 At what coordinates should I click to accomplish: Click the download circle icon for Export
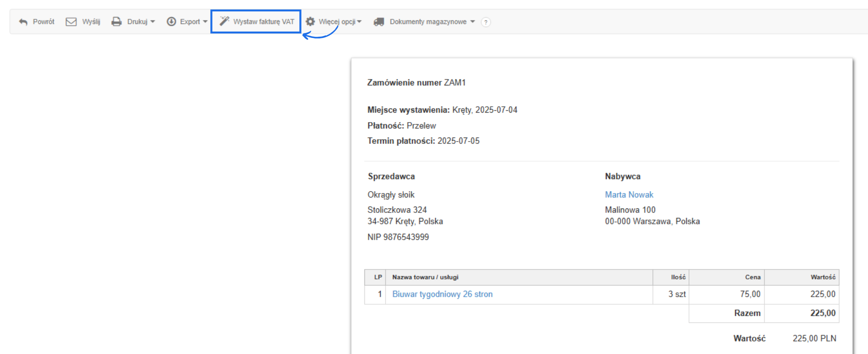[x=171, y=22]
